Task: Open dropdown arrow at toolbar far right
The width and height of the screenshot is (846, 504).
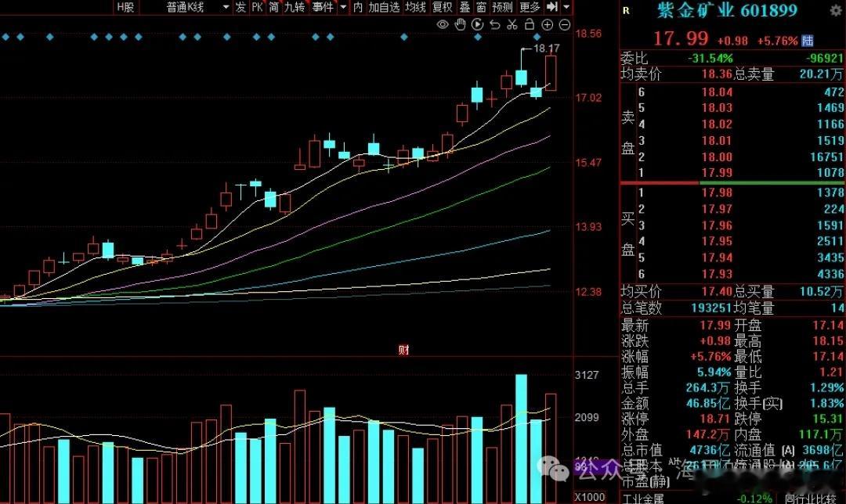Action: [x=566, y=7]
